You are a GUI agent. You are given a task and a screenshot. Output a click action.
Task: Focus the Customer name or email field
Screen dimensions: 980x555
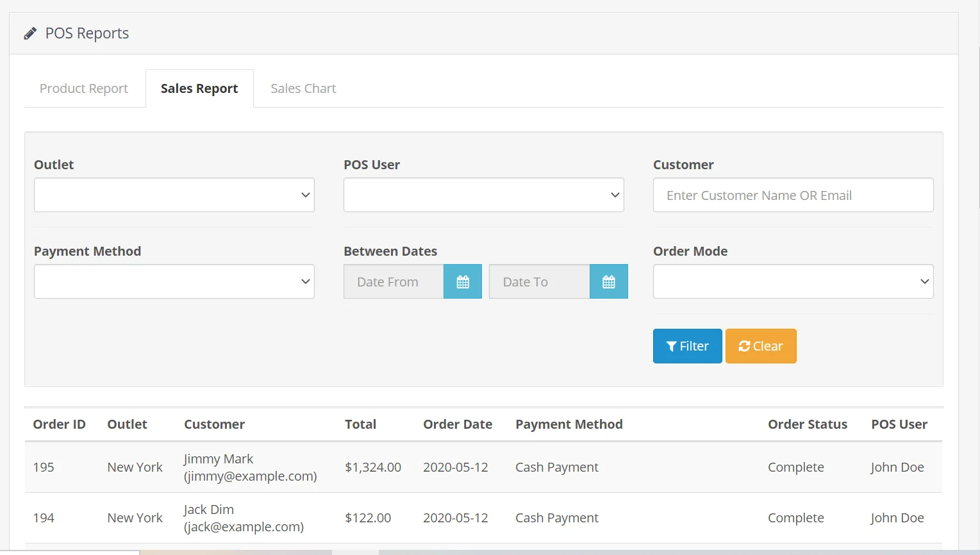(793, 195)
